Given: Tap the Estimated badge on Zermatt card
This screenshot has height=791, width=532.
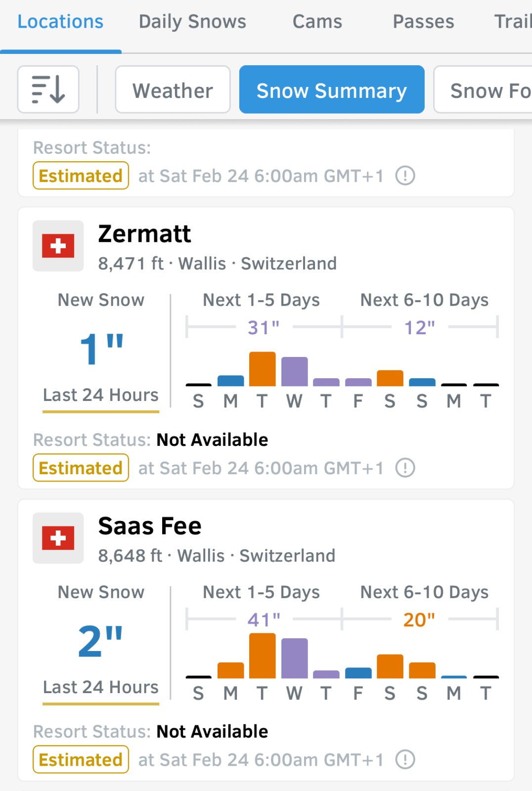Looking at the screenshot, I should point(81,468).
